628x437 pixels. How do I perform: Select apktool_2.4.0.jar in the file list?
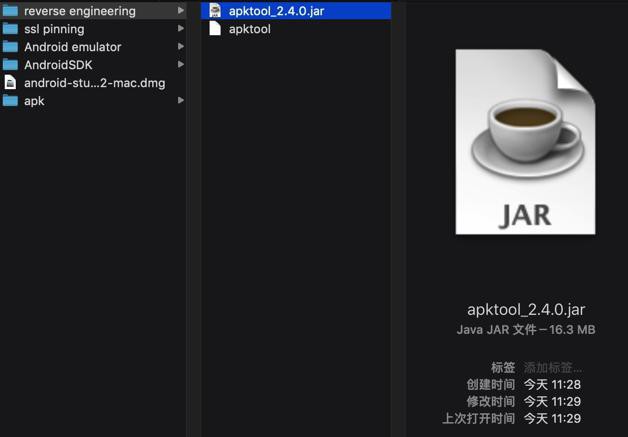point(296,11)
